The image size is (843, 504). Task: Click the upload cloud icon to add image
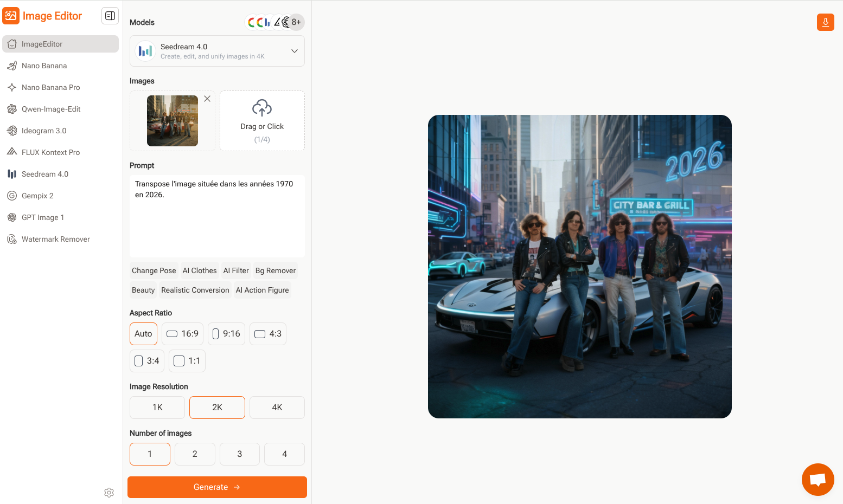262,108
